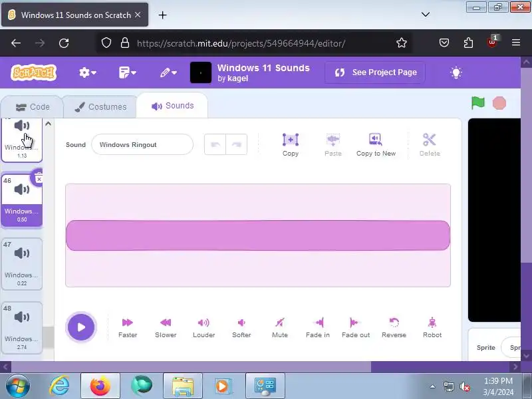Switch to the Costumes tab
The image size is (532, 399).
(x=100, y=107)
